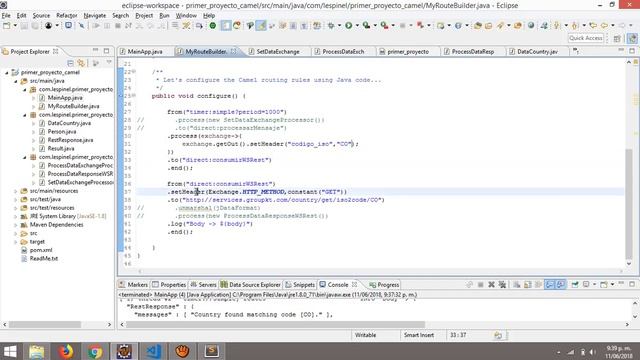
Task: Open the Source menu
Action: [41, 16]
